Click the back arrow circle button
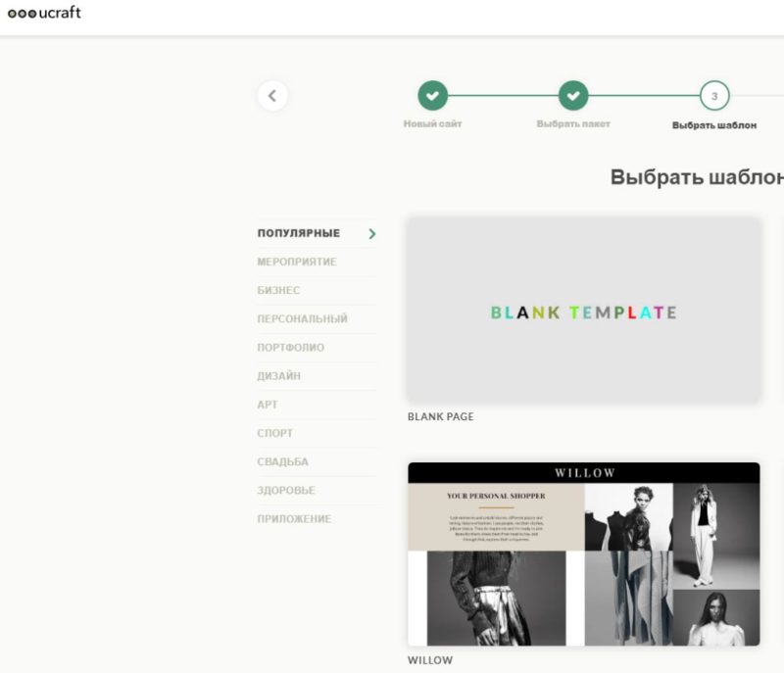 pos(272,95)
